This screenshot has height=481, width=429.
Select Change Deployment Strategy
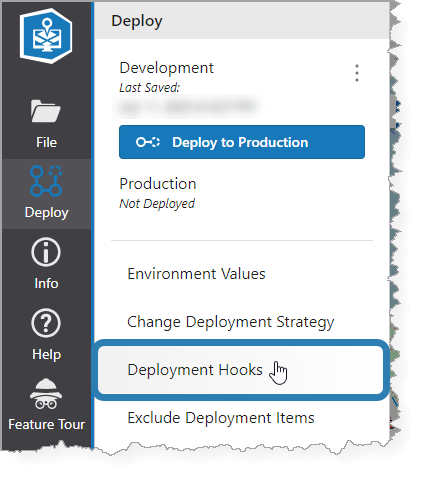point(231,322)
